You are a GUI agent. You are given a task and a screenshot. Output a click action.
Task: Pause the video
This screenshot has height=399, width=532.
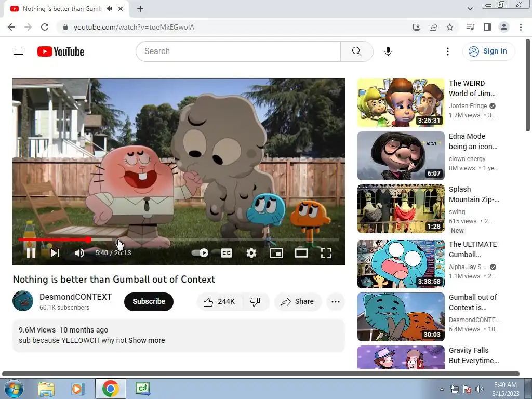(x=31, y=253)
